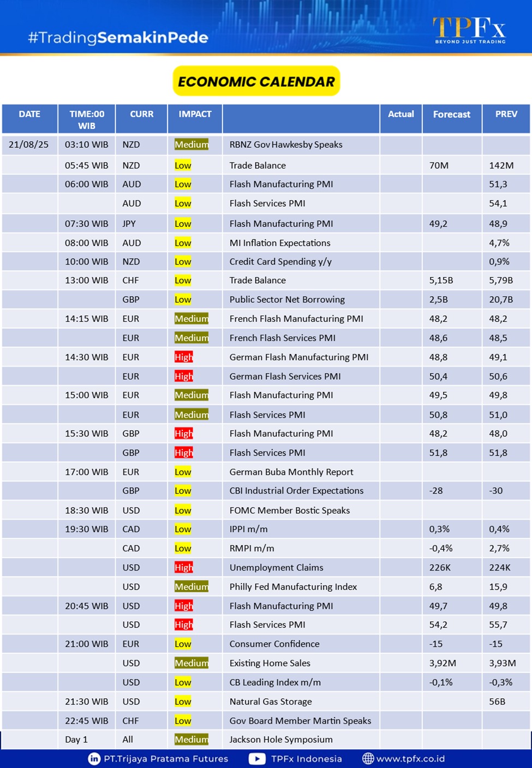Click the CURR column header
The height and width of the screenshot is (768, 532).
coord(141,114)
